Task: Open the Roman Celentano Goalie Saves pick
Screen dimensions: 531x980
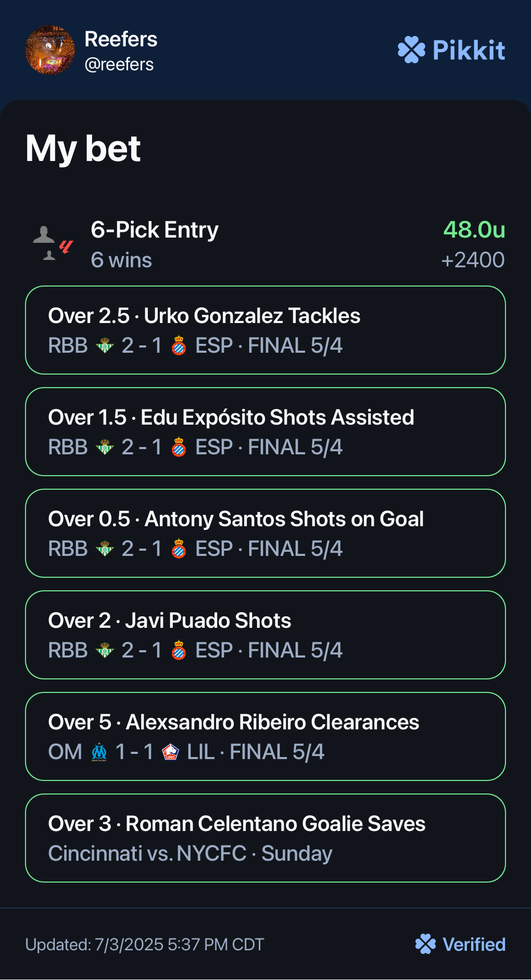Action: pyautogui.click(x=265, y=838)
